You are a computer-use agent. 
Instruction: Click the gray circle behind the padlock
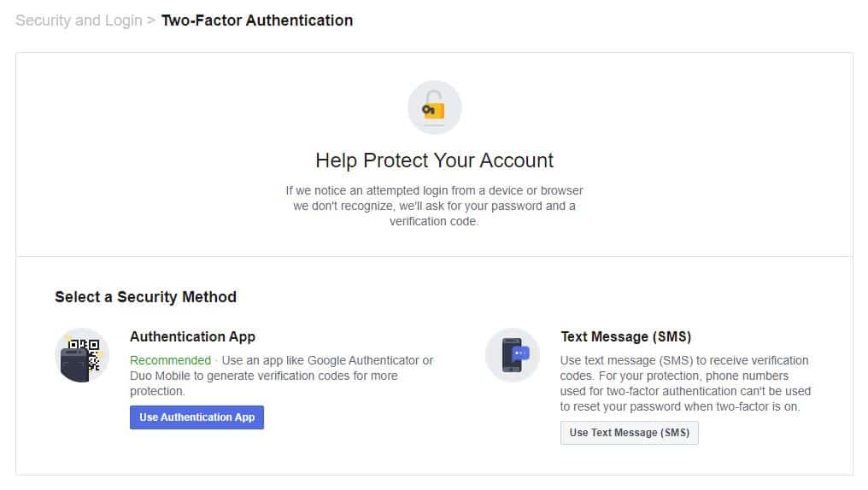coord(435,108)
